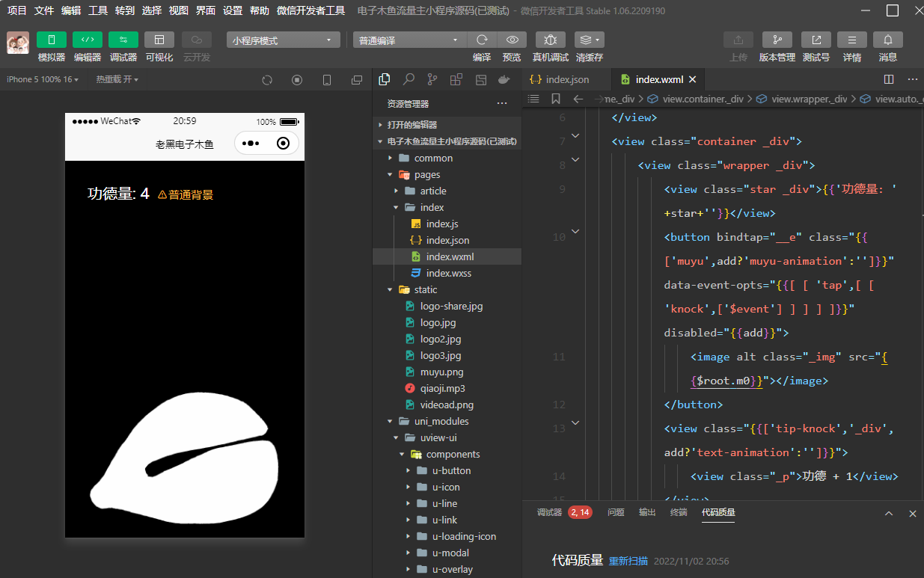Open the normal compile dropdown
This screenshot has width=924, height=578.
pos(409,40)
